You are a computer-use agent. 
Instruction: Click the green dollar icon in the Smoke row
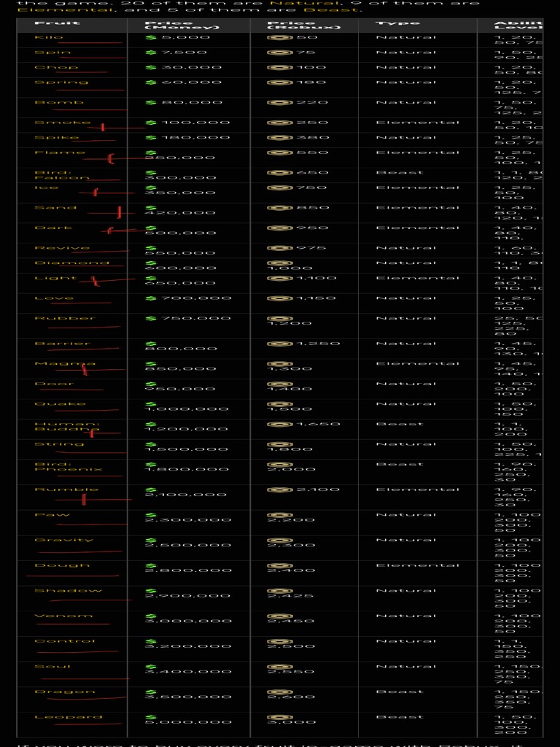click(150, 123)
